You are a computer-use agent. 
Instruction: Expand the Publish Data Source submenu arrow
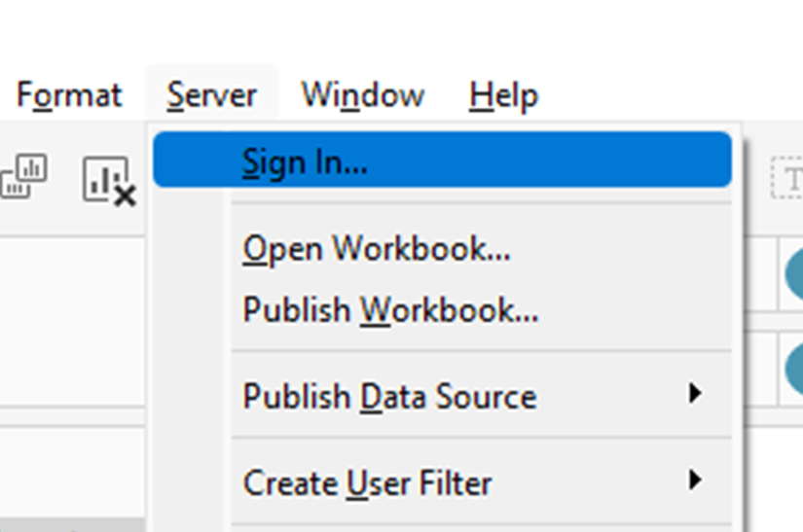coord(694,394)
